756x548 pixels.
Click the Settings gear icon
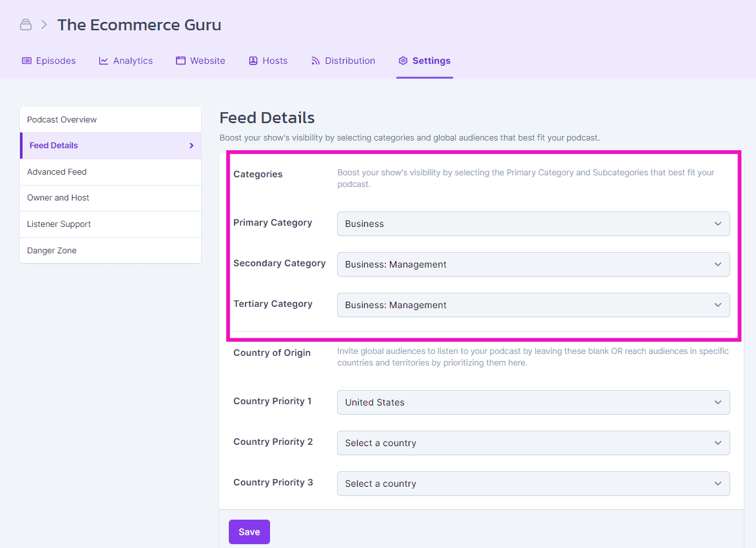pyautogui.click(x=403, y=61)
